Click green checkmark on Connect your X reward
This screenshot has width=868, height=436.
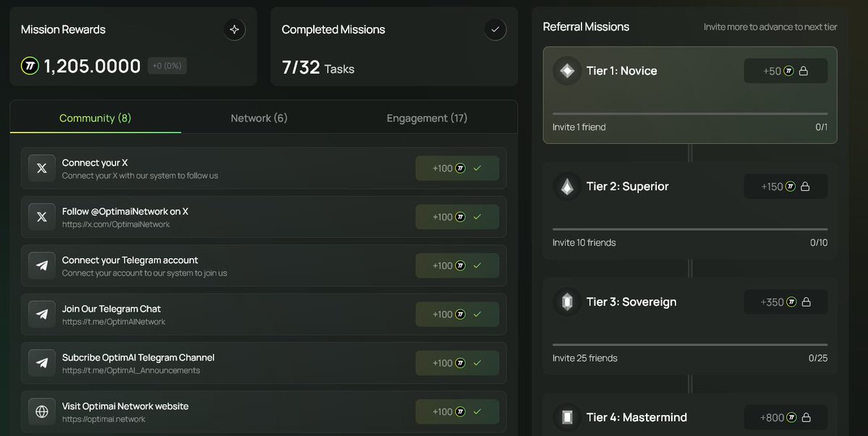(477, 168)
